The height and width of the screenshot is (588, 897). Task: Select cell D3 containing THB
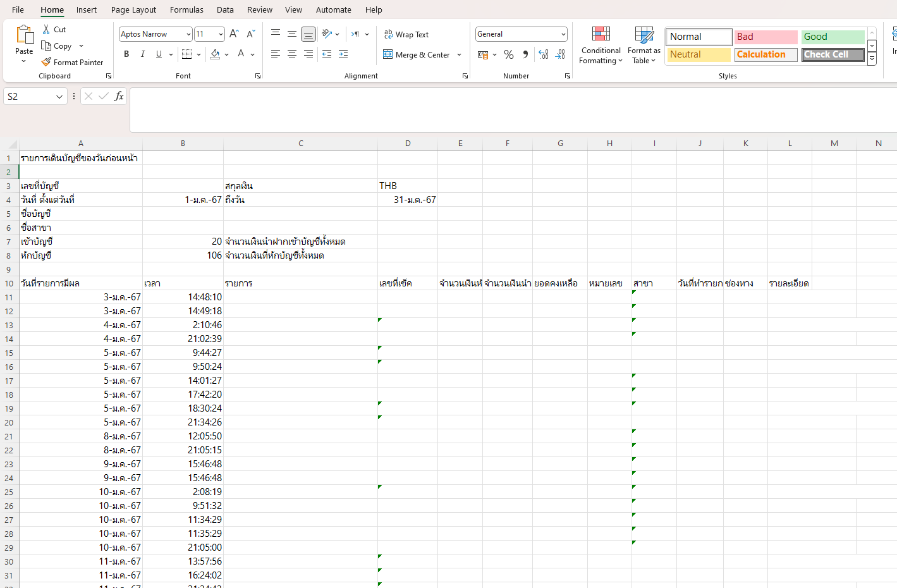pos(408,186)
